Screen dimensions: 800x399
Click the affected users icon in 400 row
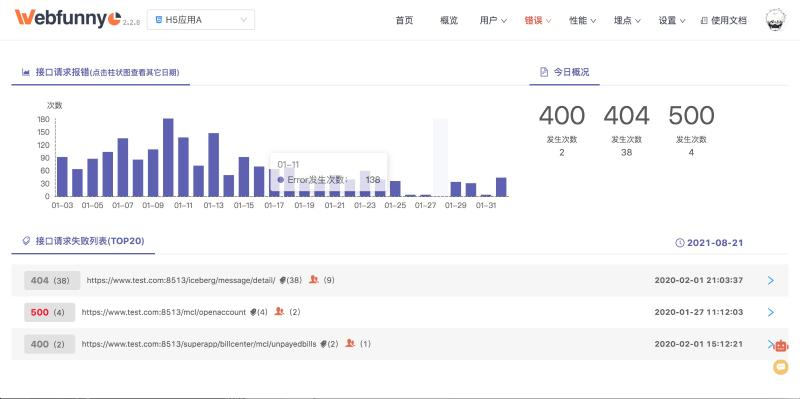tap(350, 343)
